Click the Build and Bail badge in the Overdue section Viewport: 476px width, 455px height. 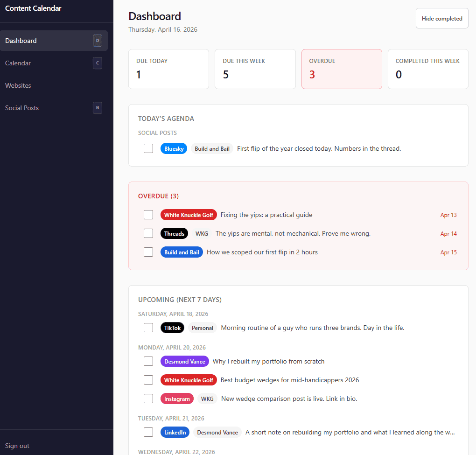[182, 252]
